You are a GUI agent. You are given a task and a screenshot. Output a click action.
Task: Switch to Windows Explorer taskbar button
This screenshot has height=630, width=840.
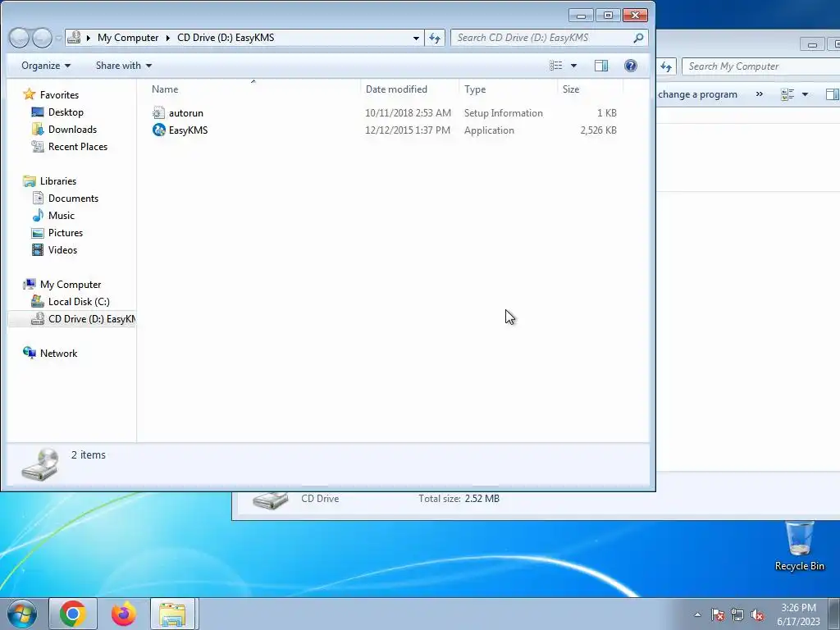click(174, 614)
